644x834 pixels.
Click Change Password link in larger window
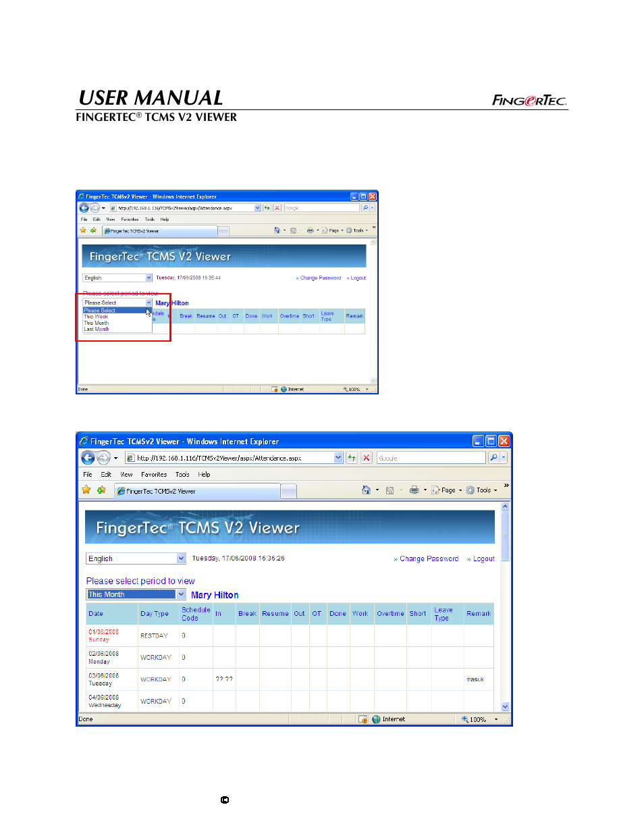tap(429, 559)
